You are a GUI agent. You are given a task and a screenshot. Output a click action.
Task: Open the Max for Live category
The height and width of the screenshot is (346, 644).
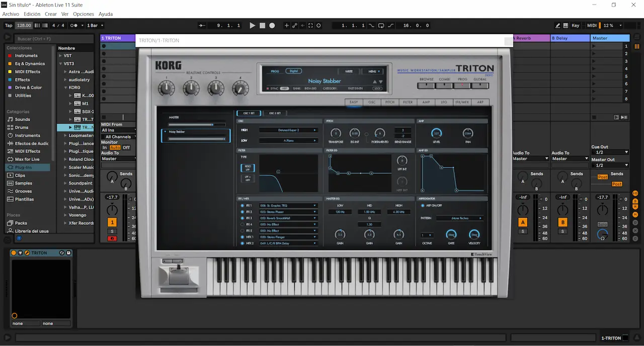point(27,159)
